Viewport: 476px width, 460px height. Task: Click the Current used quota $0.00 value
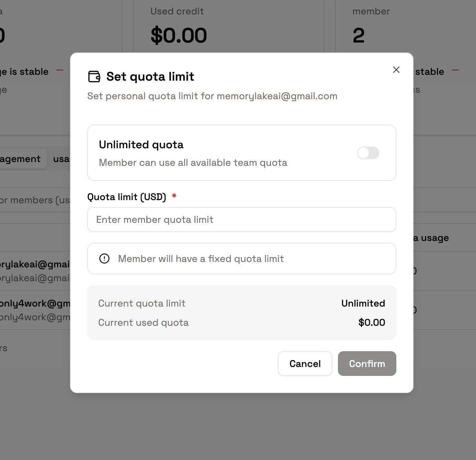pos(372,322)
